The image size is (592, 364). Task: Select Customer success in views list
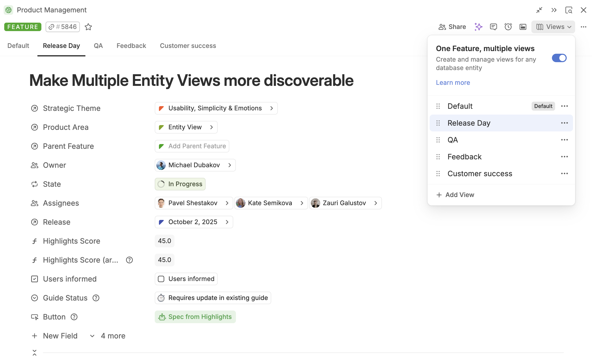pyautogui.click(x=480, y=174)
